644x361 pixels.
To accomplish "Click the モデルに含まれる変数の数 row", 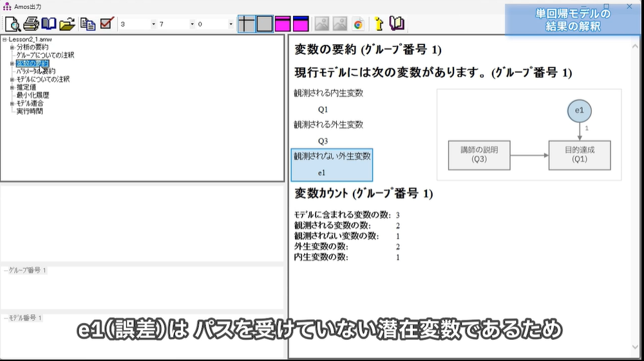I will [347, 215].
